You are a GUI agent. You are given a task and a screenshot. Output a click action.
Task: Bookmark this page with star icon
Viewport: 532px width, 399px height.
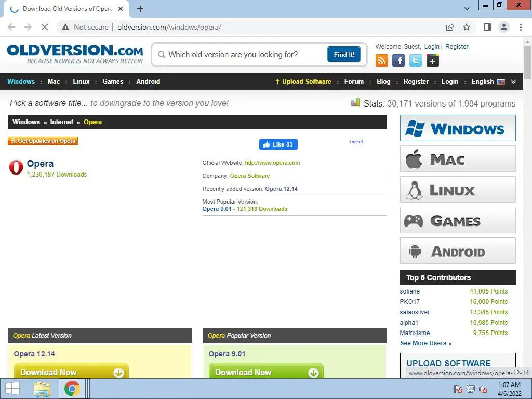(467, 27)
